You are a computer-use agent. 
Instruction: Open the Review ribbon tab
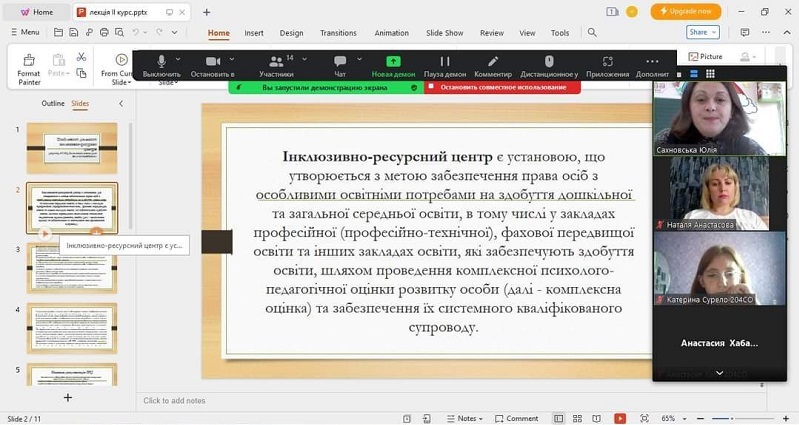(x=492, y=33)
